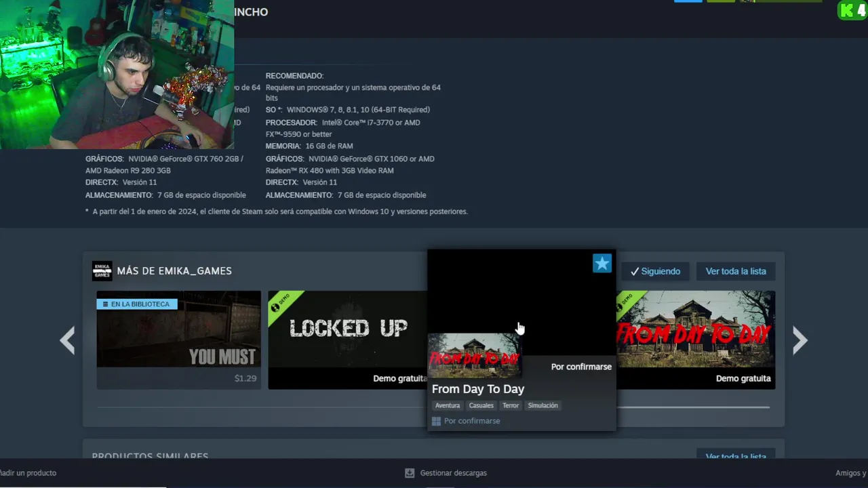Click the From Day To Day popup title
Viewport: 868px width, 488px height.
coord(478,389)
